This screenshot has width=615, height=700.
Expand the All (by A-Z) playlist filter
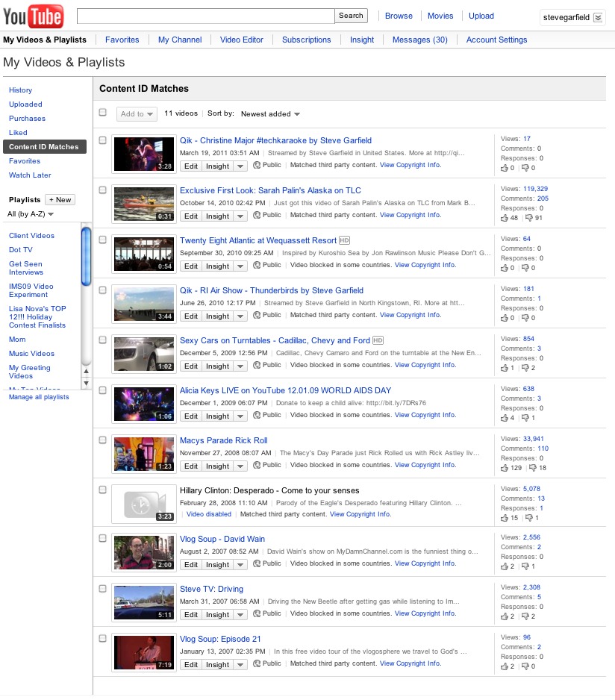point(31,214)
